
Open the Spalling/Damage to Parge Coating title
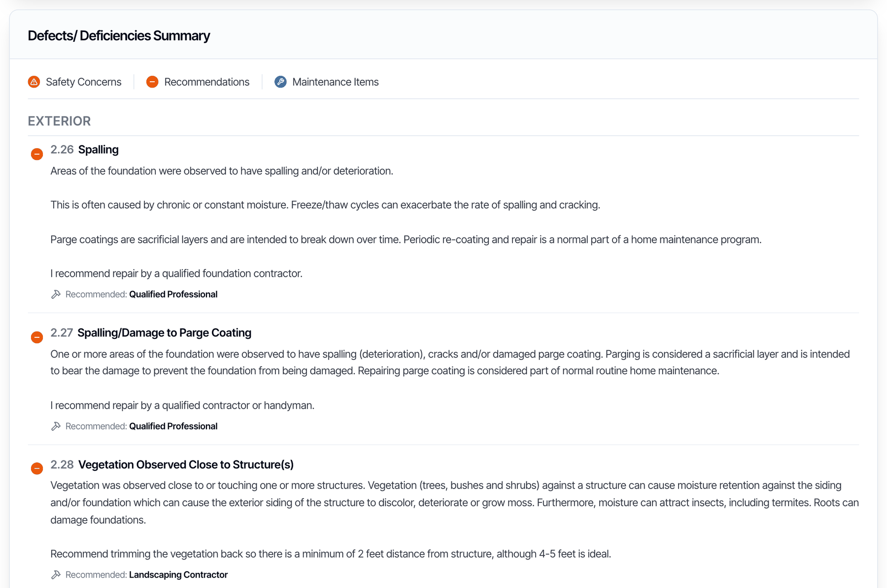(165, 333)
